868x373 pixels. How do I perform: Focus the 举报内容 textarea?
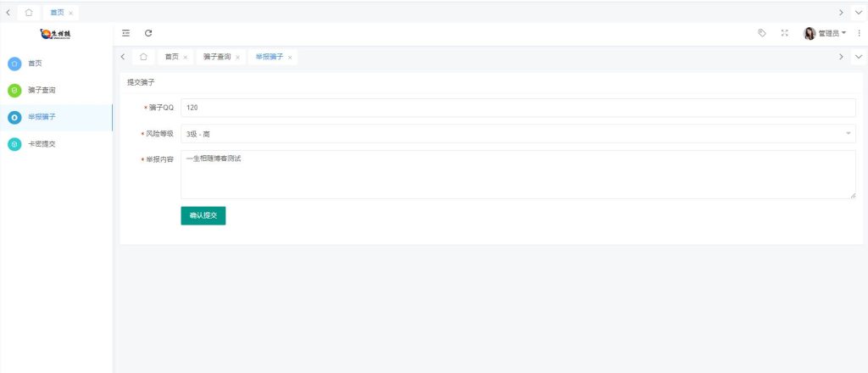pos(518,175)
